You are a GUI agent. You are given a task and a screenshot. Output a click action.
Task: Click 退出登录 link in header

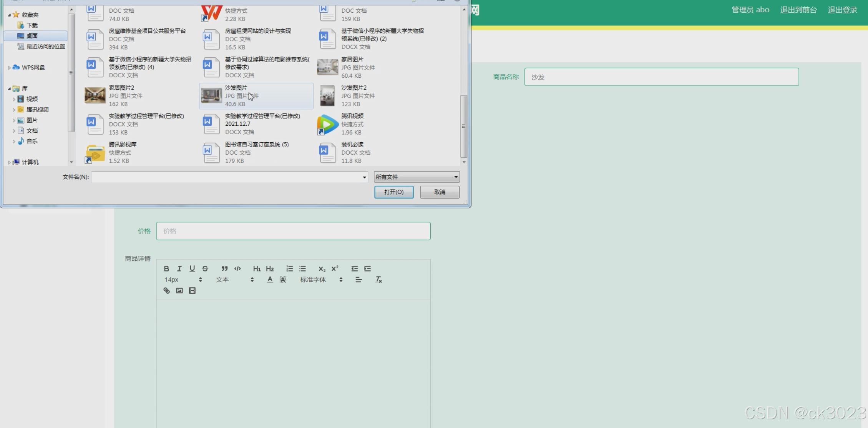[x=842, y=10]
